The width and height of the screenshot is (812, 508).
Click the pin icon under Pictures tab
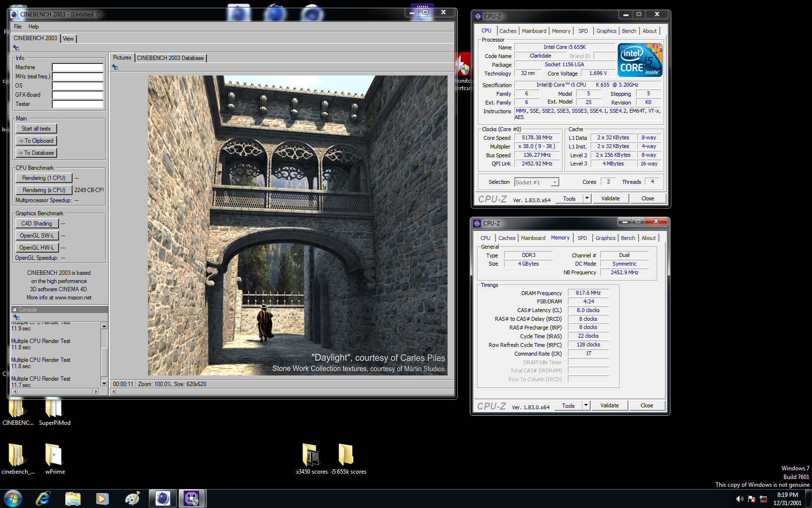coord(115,67)
